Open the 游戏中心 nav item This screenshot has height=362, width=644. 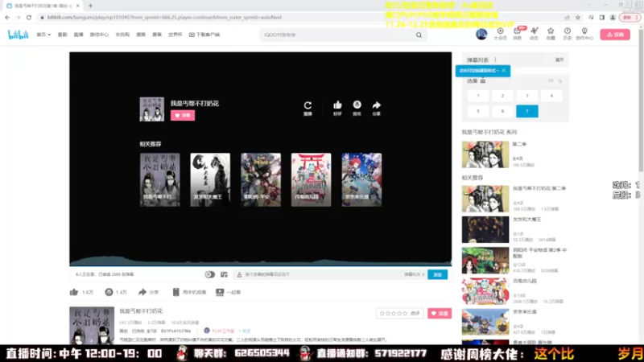pyautogui.click(x=99, y=35)
